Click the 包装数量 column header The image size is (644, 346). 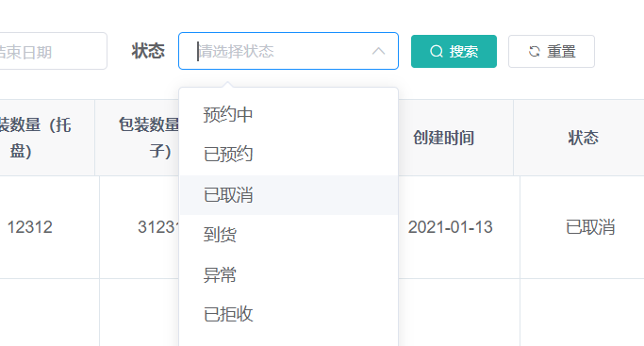click(x=137, y=138)
